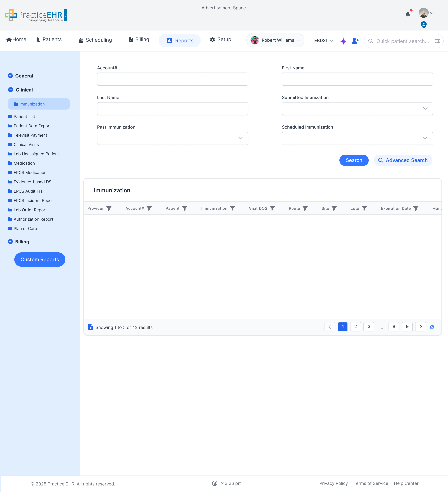Viewport: 448px width, 492px height.
Task: Open Robert Williams provider dropdown
Action: [275, 40]
